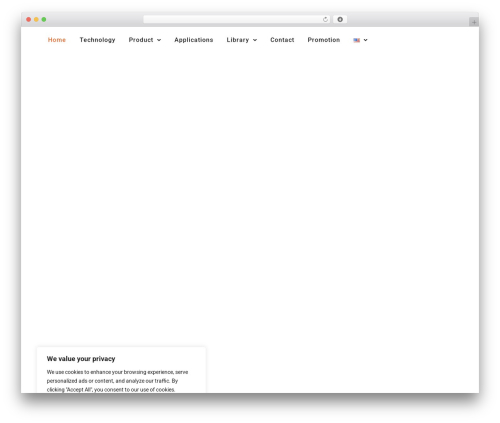The image size is (500, 423).
Task: Expand the Product dropdown chevron
Action: click(159, 40)
